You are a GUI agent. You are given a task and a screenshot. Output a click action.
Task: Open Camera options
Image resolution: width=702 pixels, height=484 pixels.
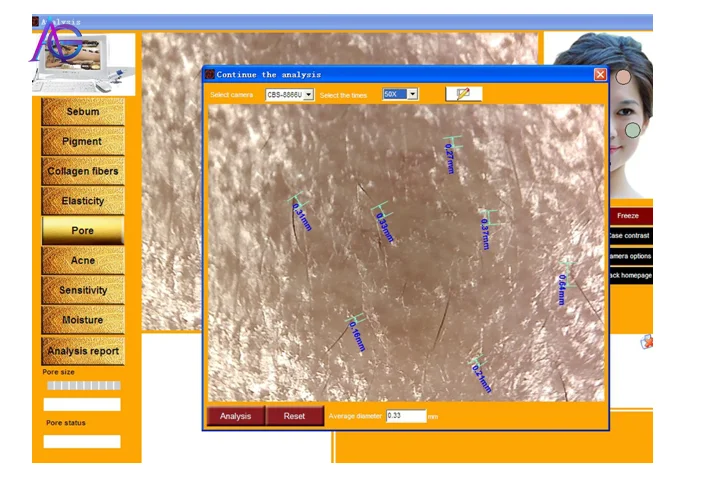[630, 256]
